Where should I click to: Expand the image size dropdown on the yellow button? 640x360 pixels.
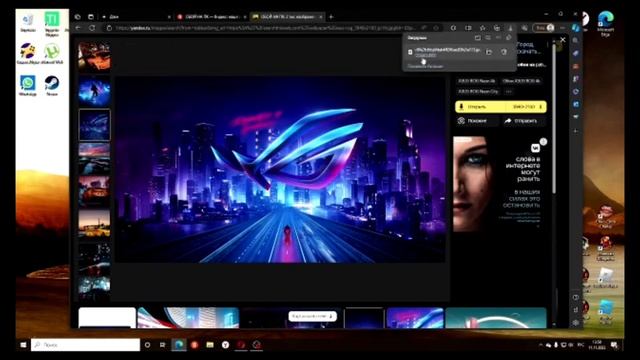pos(527,107)
